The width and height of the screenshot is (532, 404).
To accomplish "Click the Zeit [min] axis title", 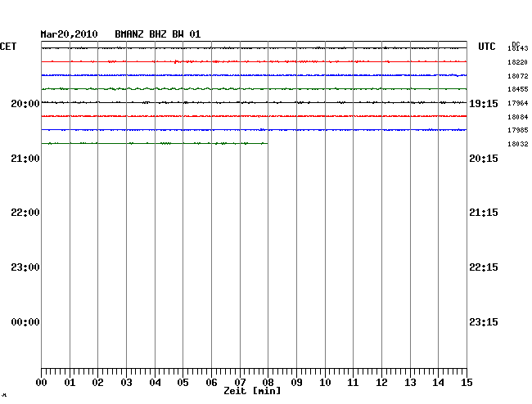I will 252,391.
